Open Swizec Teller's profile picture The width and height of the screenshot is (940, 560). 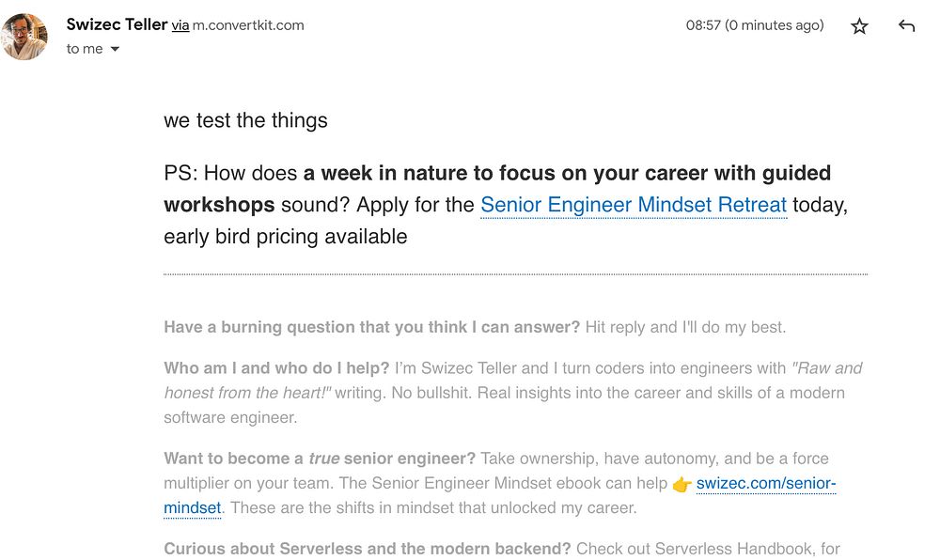(25, 37)
